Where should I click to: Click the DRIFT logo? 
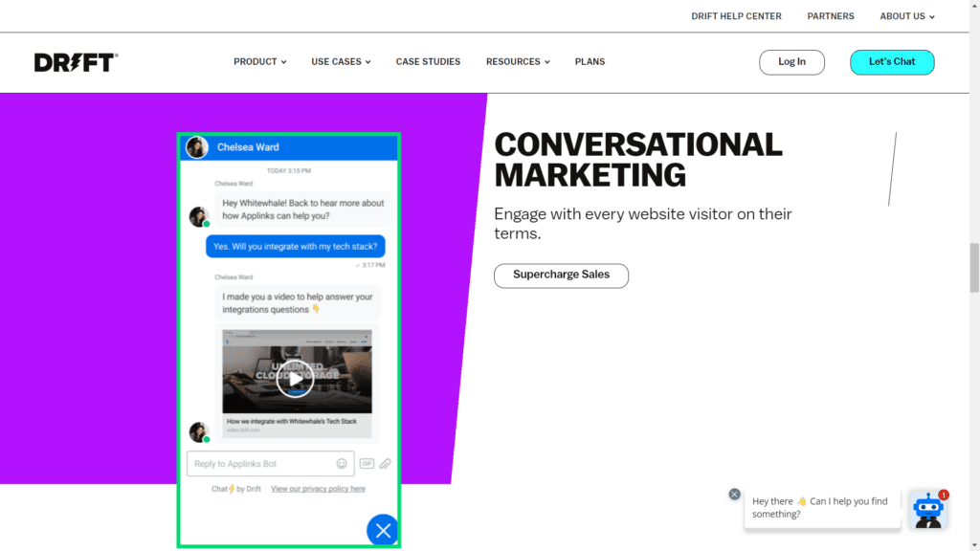76,61
